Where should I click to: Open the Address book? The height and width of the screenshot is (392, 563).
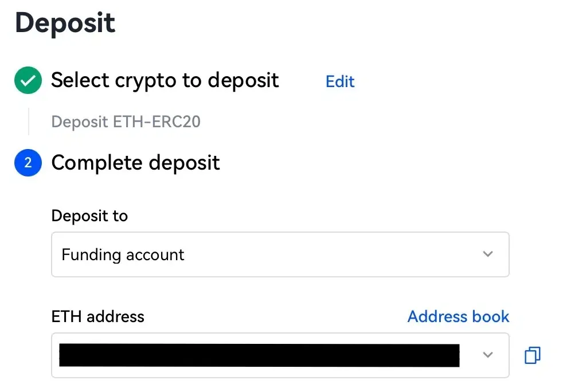(x=458, y=316)
